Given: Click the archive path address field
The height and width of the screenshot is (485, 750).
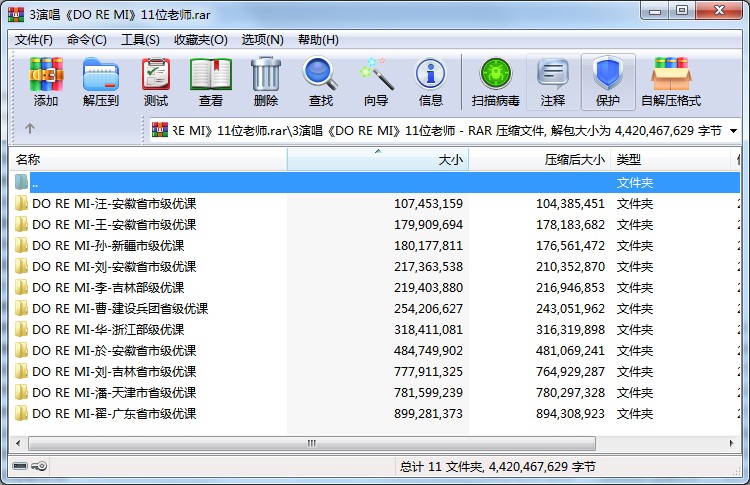Looking at the screenshot, I should 445,131.
